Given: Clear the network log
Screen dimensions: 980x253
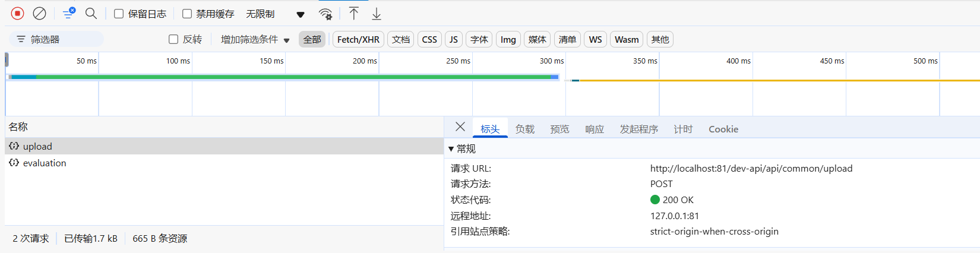Looking at the screenshot, I should click(39, 13).
